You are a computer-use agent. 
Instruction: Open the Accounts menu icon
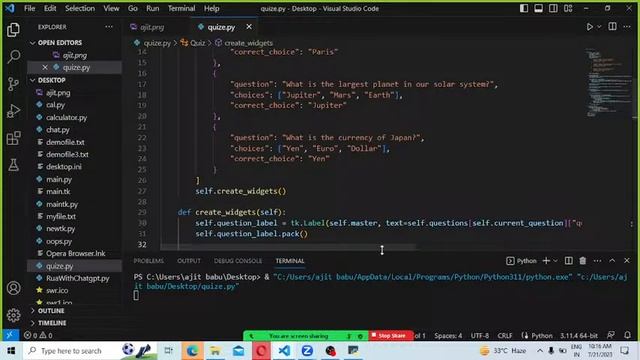coord(13,288)
